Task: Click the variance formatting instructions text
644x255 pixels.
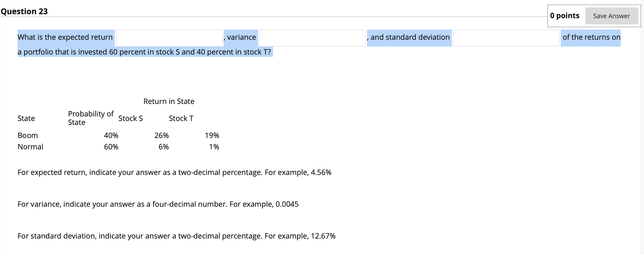Action: point(158,204)
